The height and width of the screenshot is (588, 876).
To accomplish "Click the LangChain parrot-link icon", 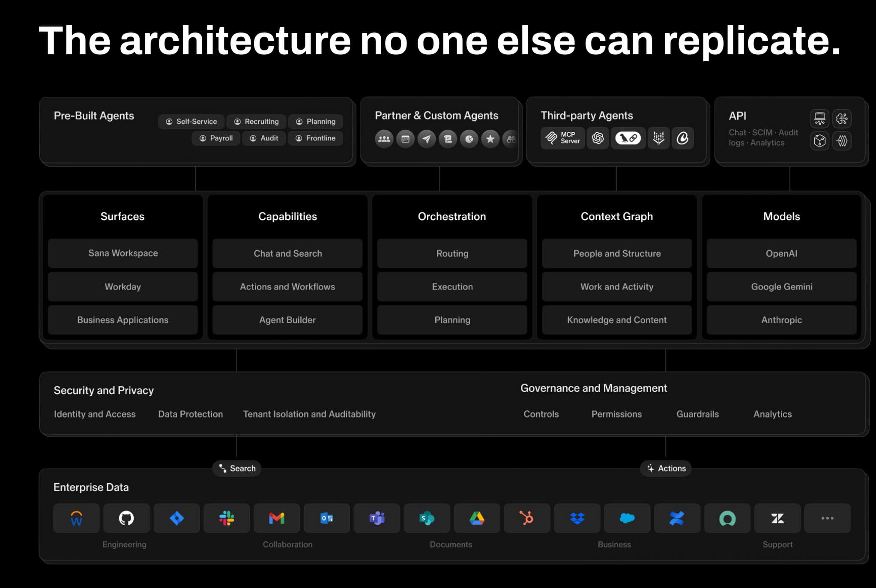I will point(628,138).
